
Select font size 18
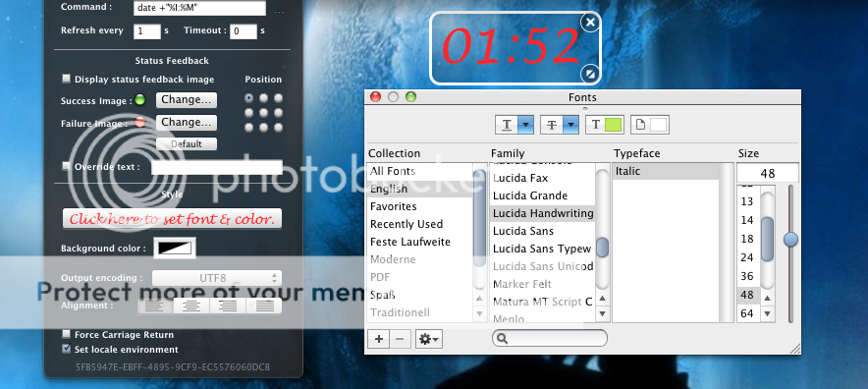click(747, 239)
